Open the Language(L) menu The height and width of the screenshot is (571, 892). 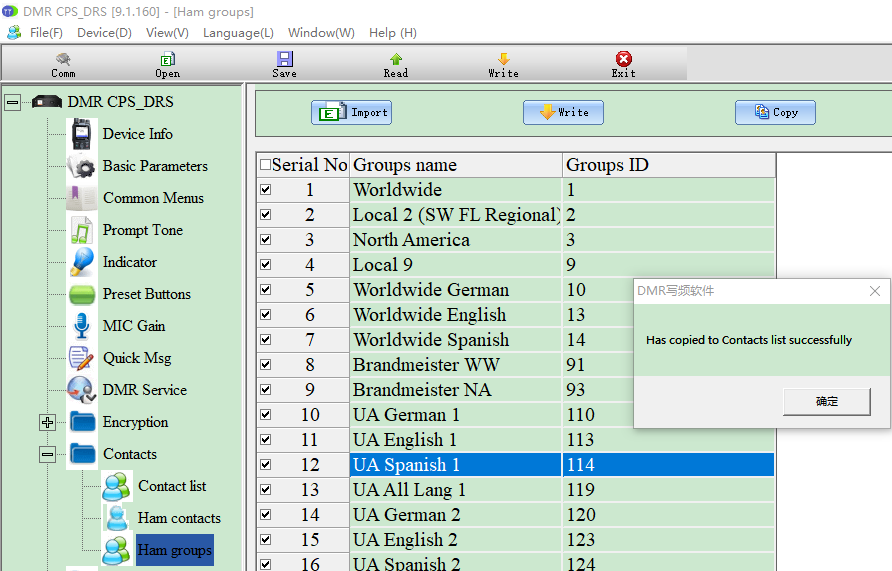pos(238,32)
